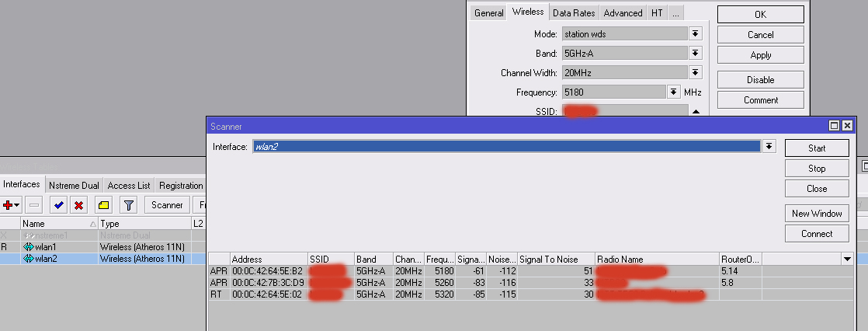Screen dimensions: 868x331
Task: Open the Band dropdown arrow
Action: click(x=696, y=54)
